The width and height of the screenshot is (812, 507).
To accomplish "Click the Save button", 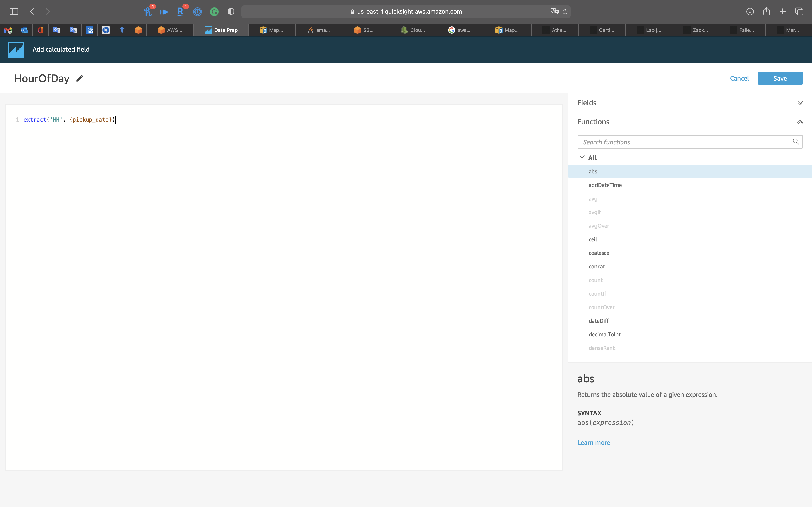I will click(x=780, y=78).
